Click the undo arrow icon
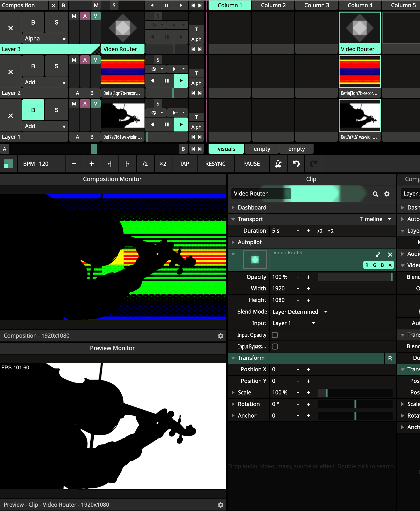420x511 pixels. (x=296, y=164)
